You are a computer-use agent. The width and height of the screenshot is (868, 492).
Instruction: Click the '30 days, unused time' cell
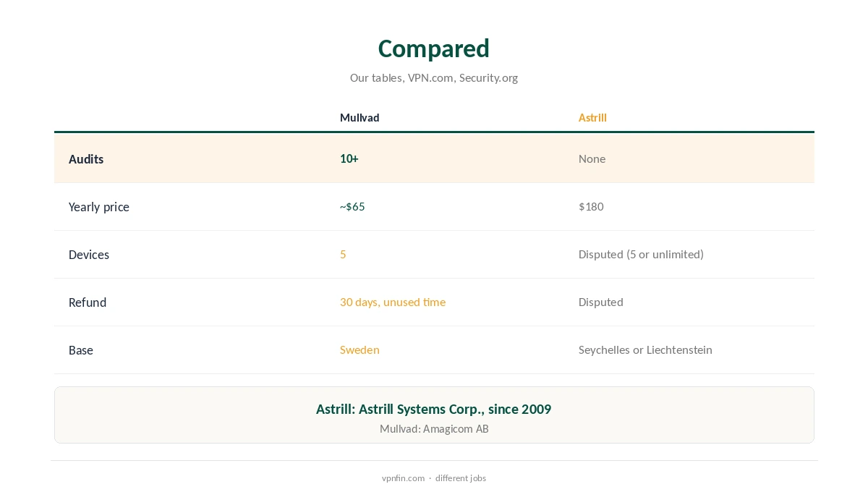click(x=393, y=302)
